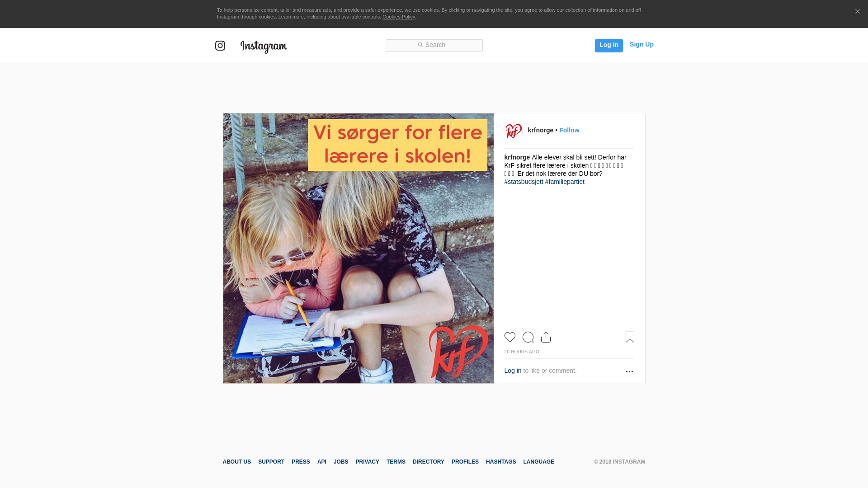Image resolution: width=868 pixels, height=488 pixels.
Task: Open the #familiepartiet hashtag
Action: (x=565, y=182)
